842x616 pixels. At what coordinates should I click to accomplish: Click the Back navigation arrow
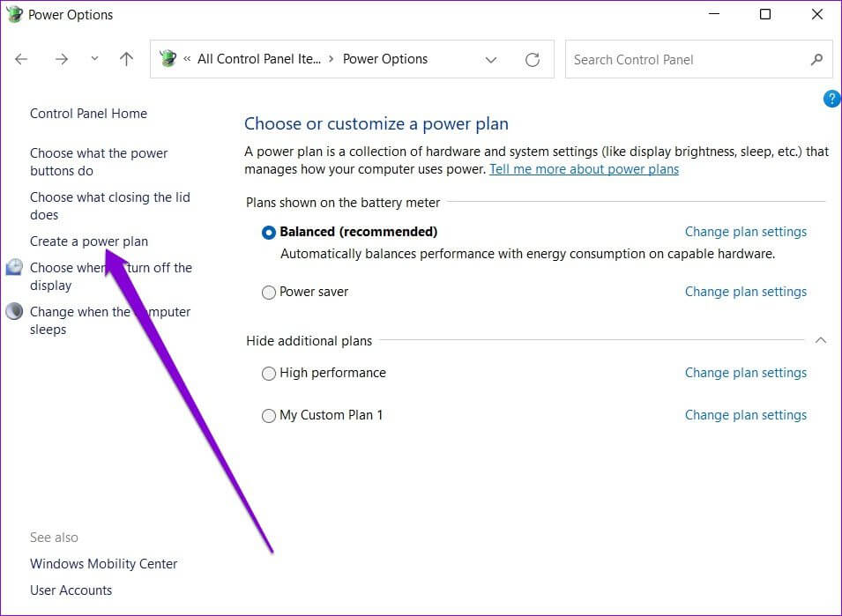(x=21, y=59)
